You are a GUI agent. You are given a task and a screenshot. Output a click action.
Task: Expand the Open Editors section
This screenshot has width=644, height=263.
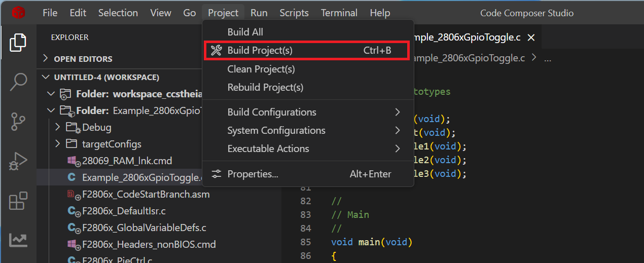point(46,59)
